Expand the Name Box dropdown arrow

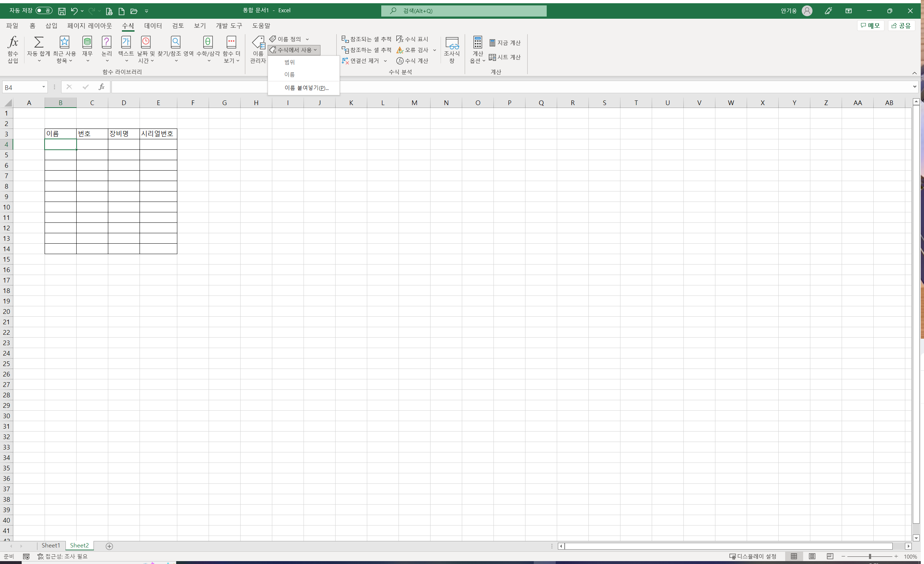pyautogui.click(x=44, y=87)
